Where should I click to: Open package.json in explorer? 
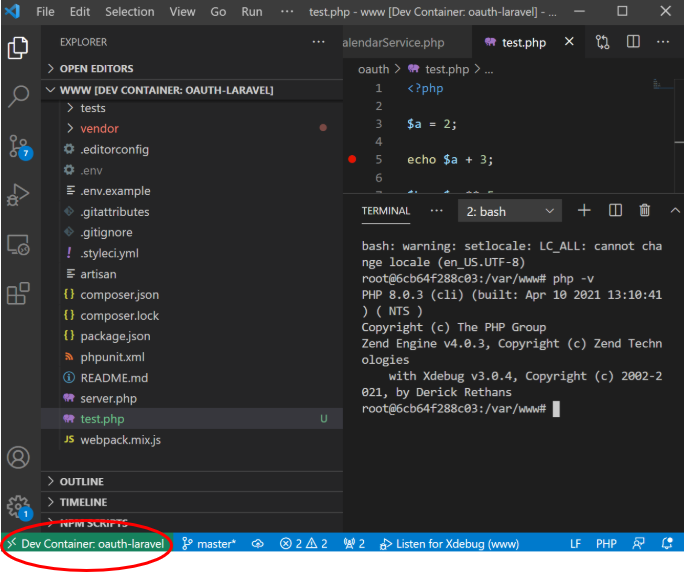pyautogui.click(x=192, y=336)
